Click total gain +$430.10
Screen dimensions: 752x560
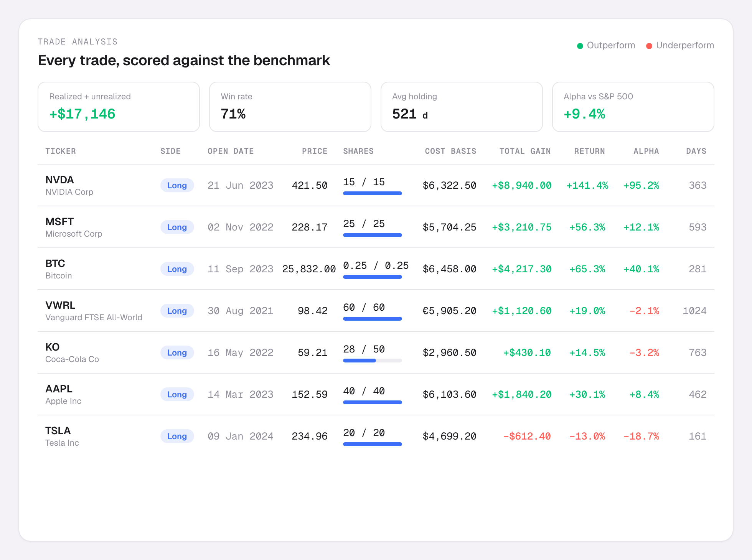527,353
